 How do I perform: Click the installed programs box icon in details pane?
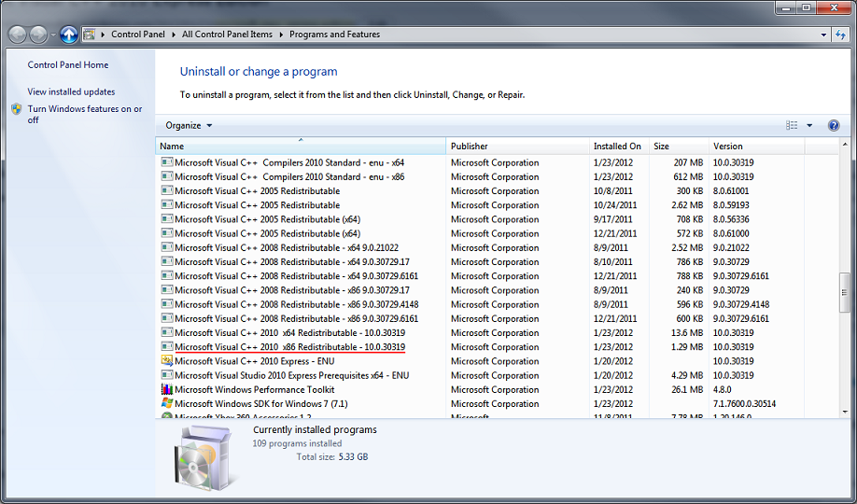point(205,458)
